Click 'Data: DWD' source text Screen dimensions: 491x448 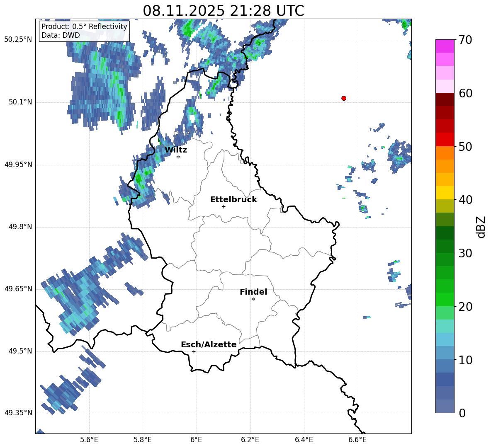coord(61,35)
